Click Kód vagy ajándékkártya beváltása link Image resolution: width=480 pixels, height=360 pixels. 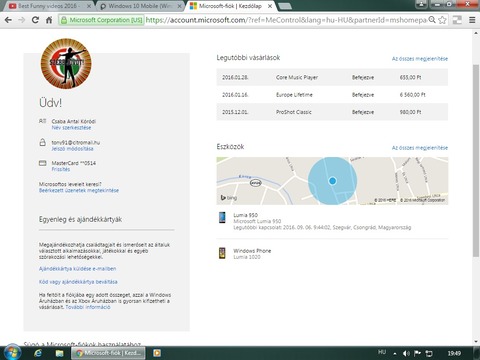coord(78,282)
